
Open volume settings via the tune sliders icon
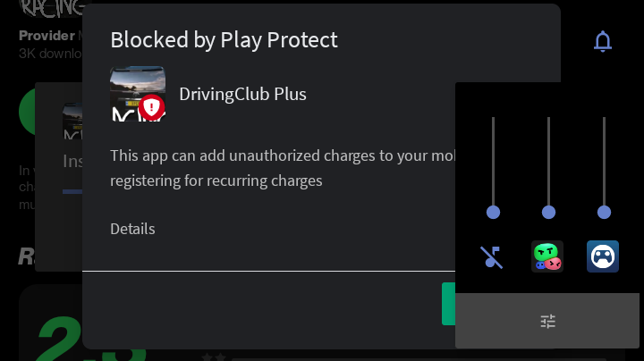(x=547, y=321)
